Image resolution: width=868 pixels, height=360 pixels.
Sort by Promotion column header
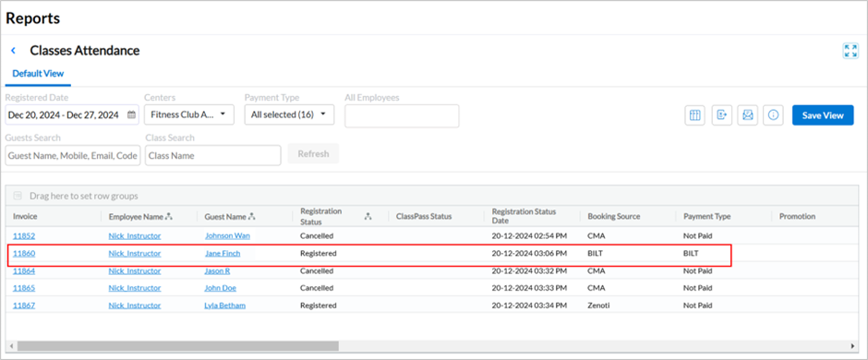[797, 216]
